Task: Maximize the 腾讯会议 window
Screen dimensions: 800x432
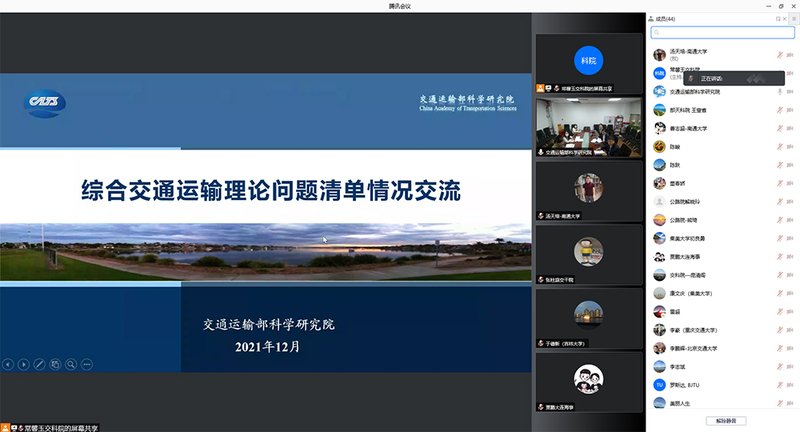Action: pyautogui.click(x=781, y=6)
